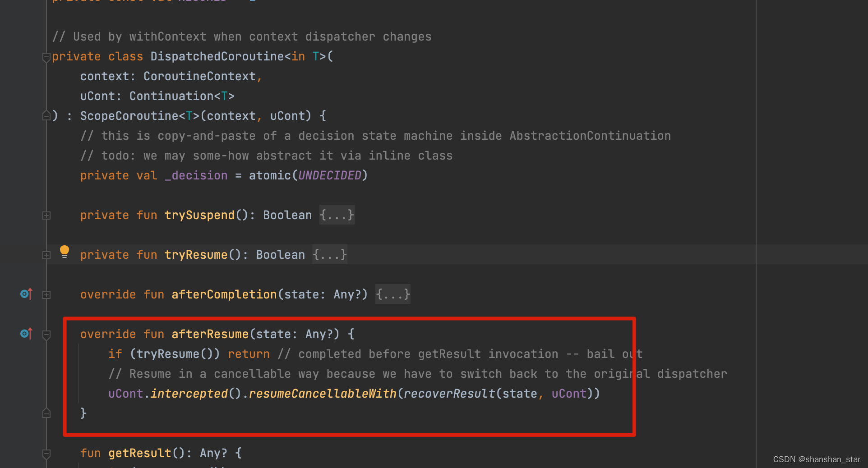The width and height of the screenshot is (868, 468).
Task: Click the CoroutineContext type
Action: (199, 76)
